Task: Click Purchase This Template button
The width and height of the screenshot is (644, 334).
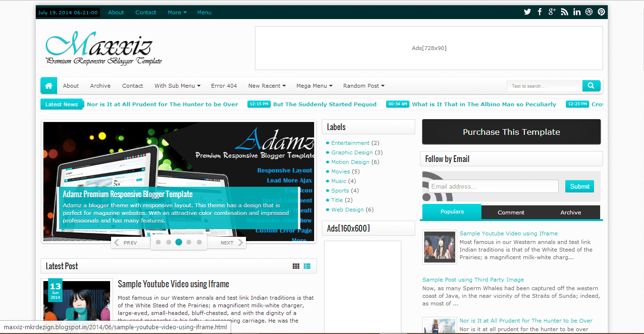Action: (511, 132)
